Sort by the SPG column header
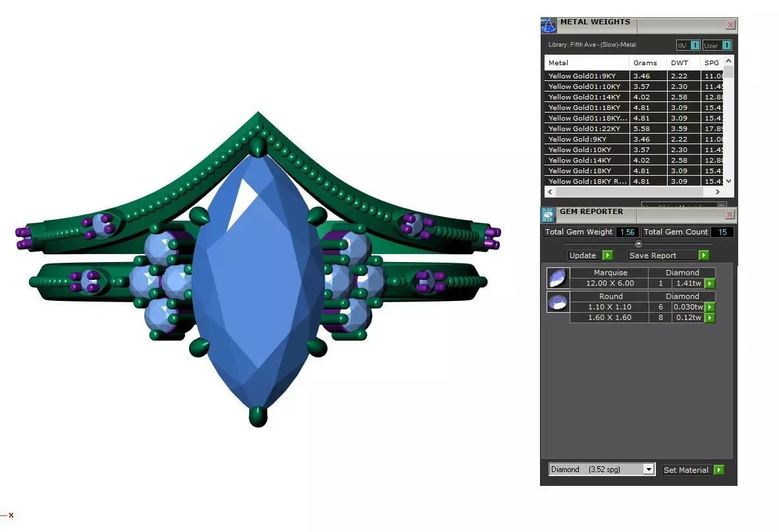Viewport: 779px width, 532px height. pos(712,63)
